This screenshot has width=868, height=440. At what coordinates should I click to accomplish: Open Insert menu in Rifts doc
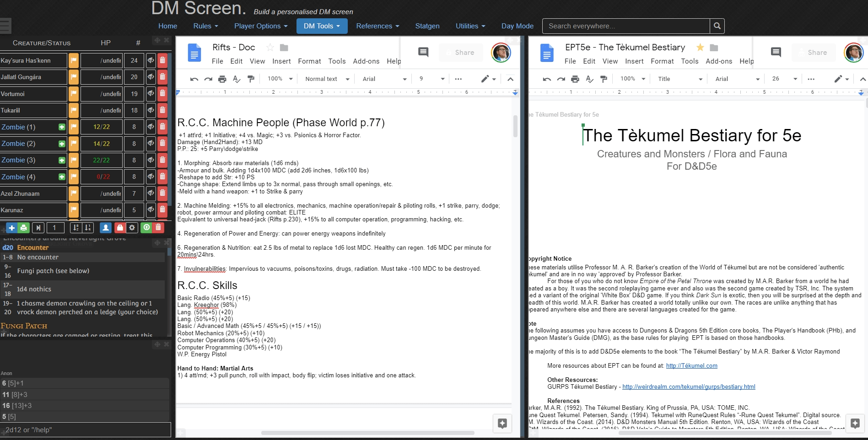click(281, 61)
